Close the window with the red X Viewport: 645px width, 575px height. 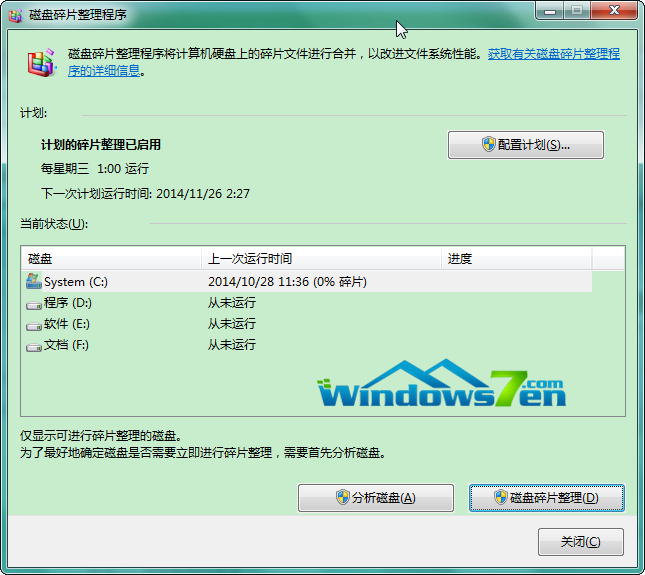tap(614, 11)
